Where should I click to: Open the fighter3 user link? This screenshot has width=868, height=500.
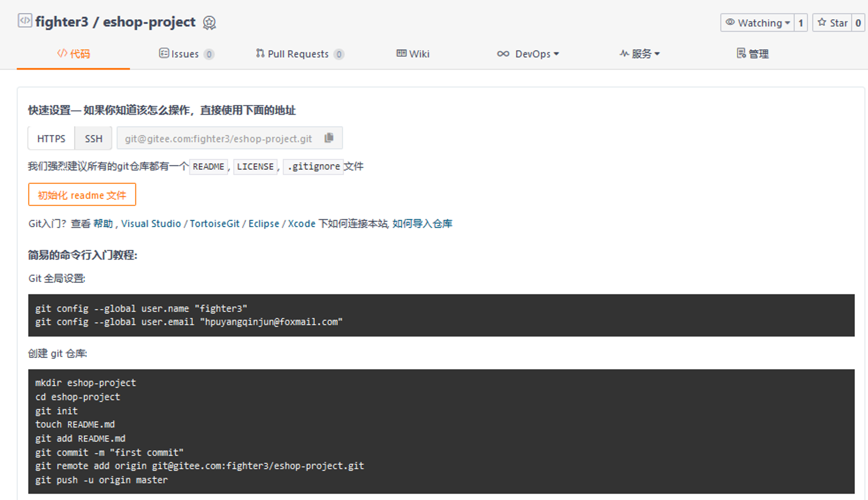[x=62, y=22]
